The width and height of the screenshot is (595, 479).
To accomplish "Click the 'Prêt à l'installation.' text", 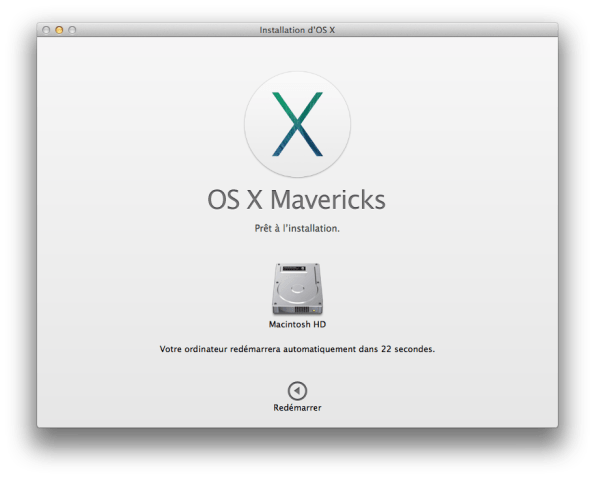I will [x=297, y=228].
